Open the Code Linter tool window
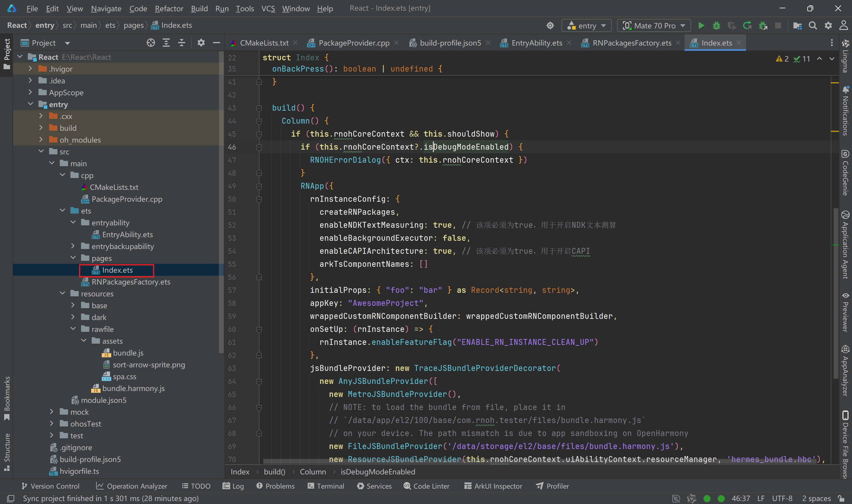852x504 pixels. (x=427, y=486)
